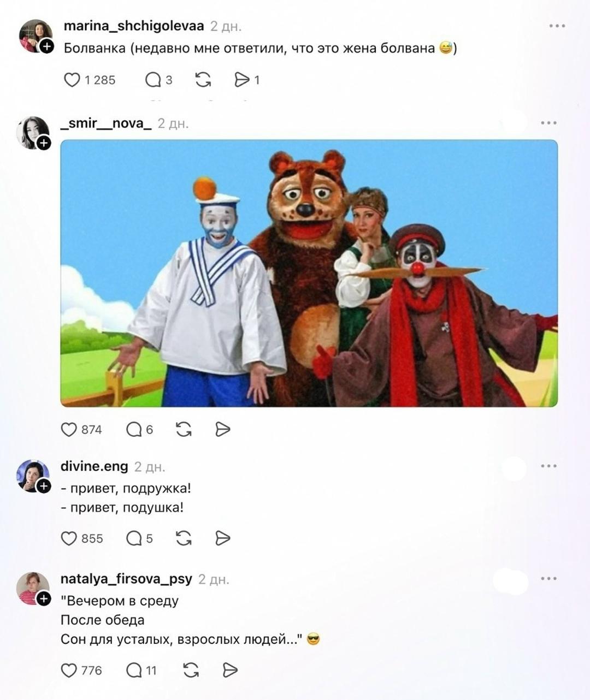The width and height of the screenshot is (590, 700).
Task: Share divine.eng's comment with send icon
Action: (x=223, y=538)
